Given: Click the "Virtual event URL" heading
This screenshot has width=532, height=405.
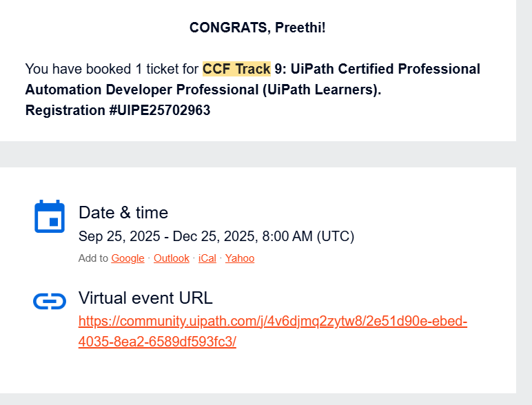Looking at the screenshot, I should pyautogui.click(x=145, y=298).
